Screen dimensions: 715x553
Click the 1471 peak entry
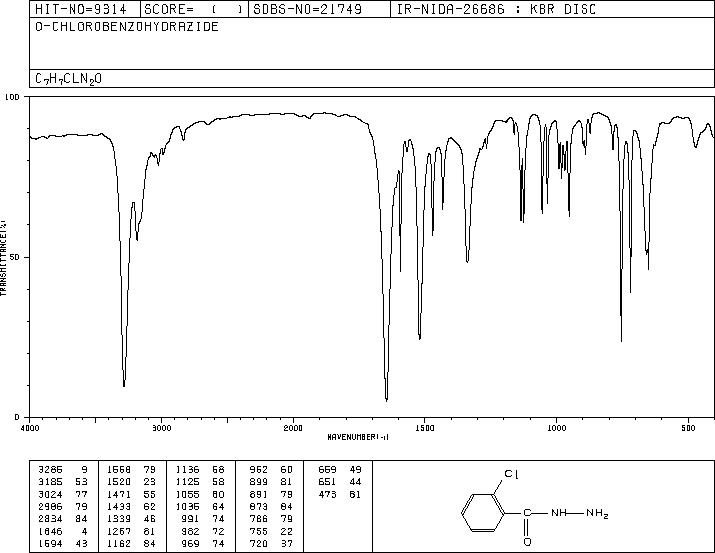click(x=119, y=494)
